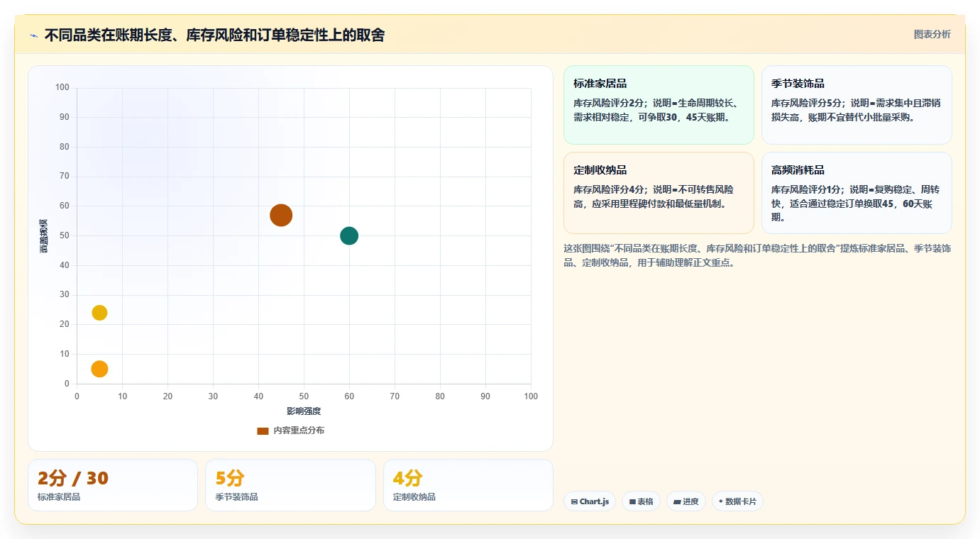
Task: Open the 定制收纳品 info card
Action: click(x=659, y=193)
